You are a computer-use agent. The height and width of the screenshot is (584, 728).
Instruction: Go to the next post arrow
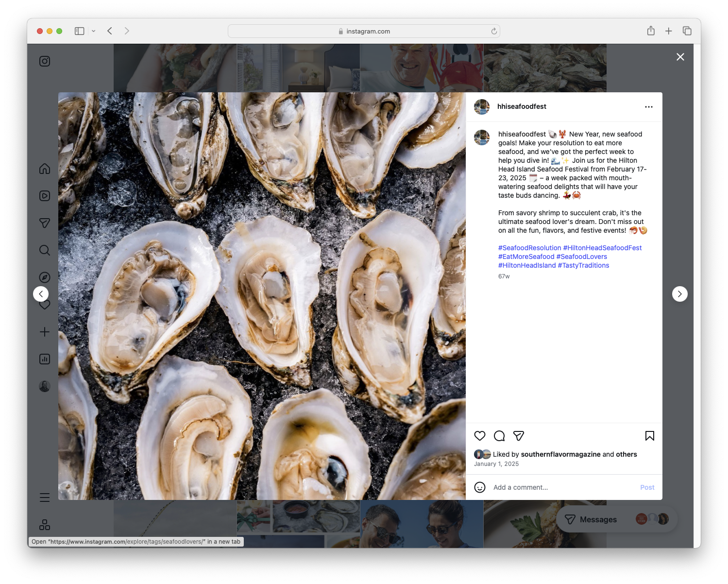[680, 294]
